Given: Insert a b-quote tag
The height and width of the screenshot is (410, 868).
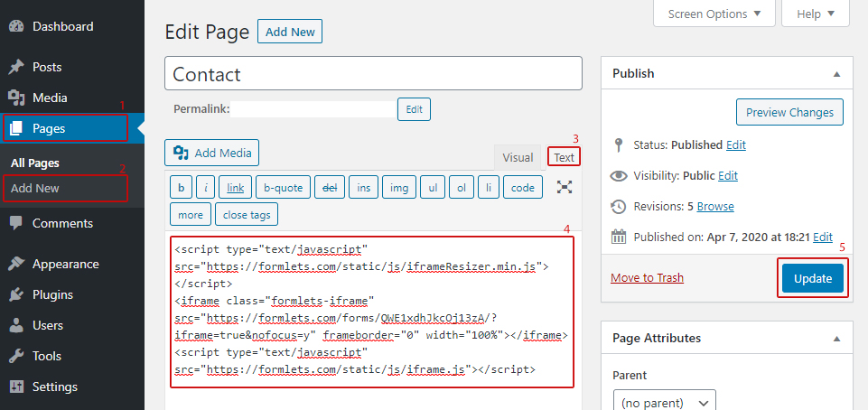Looking at the screenshot, I should click(283, 188).
